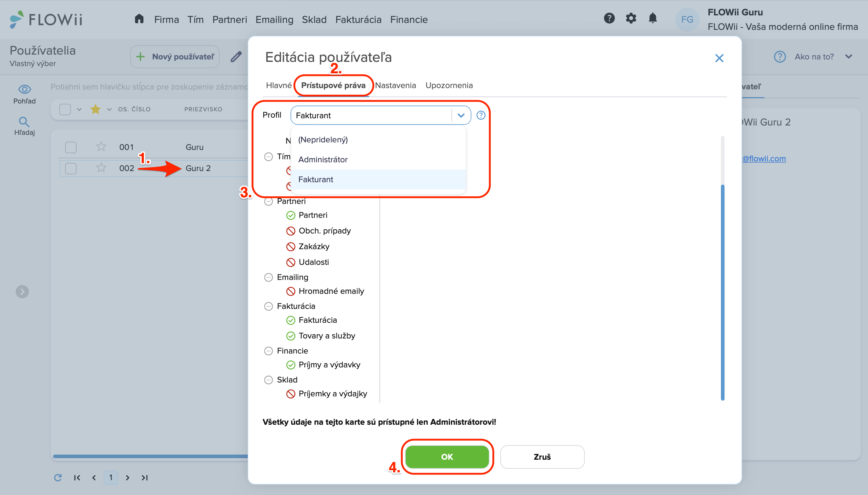Viewport: 868px width, 495px height.
Task: Collapse the Financie tree section
Action: [x=268, y=351]
